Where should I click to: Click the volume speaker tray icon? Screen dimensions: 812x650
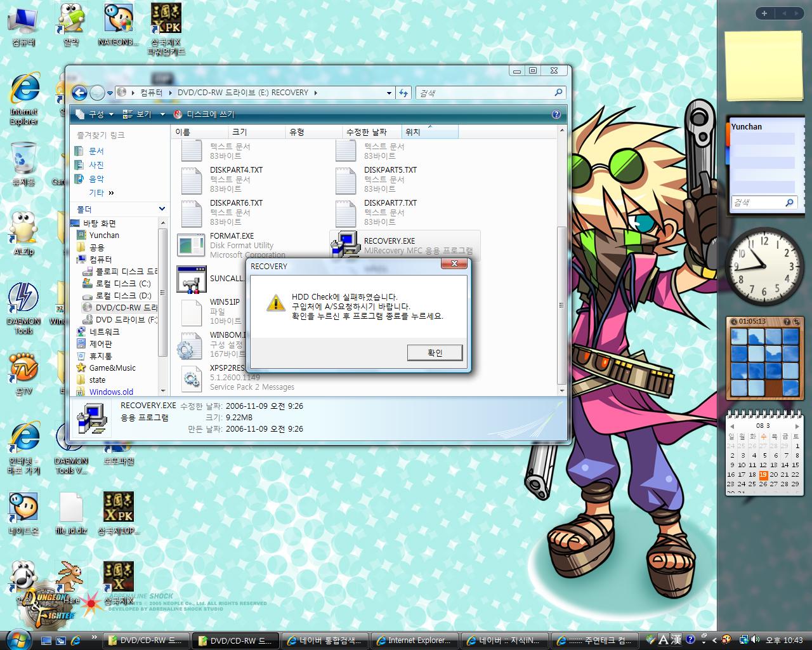pyautogui.click(x=755, y=640)
